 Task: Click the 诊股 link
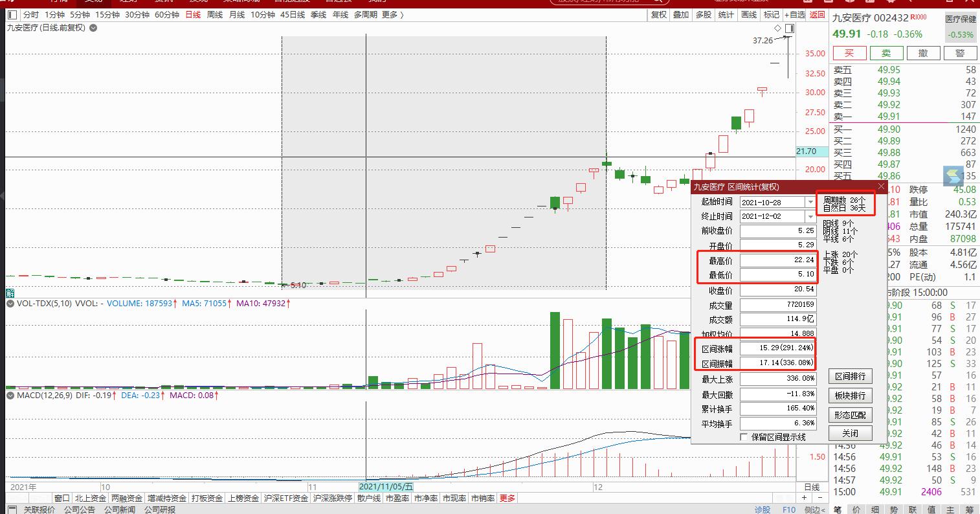763,509
